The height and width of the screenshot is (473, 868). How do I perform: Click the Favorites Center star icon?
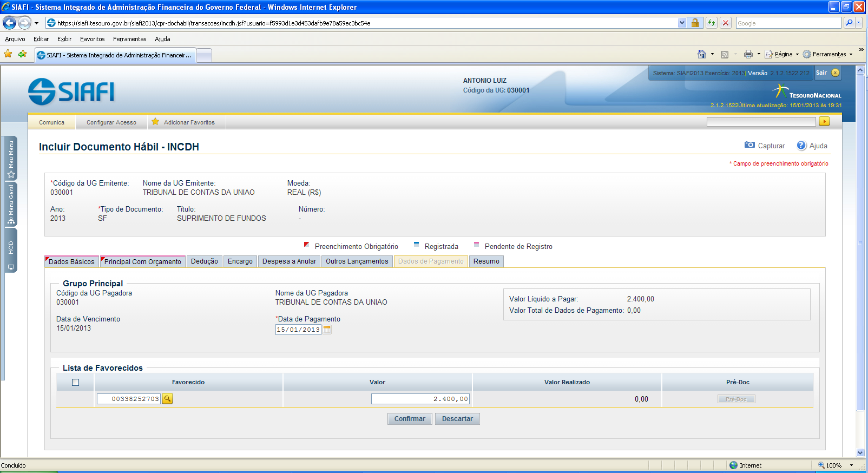8,54
